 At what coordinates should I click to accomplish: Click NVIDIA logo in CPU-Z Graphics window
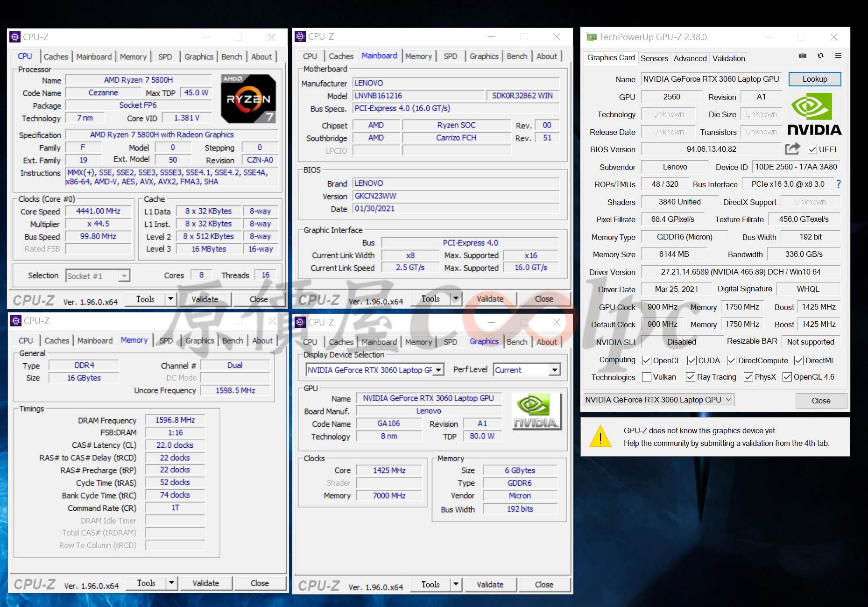[537, 411]
